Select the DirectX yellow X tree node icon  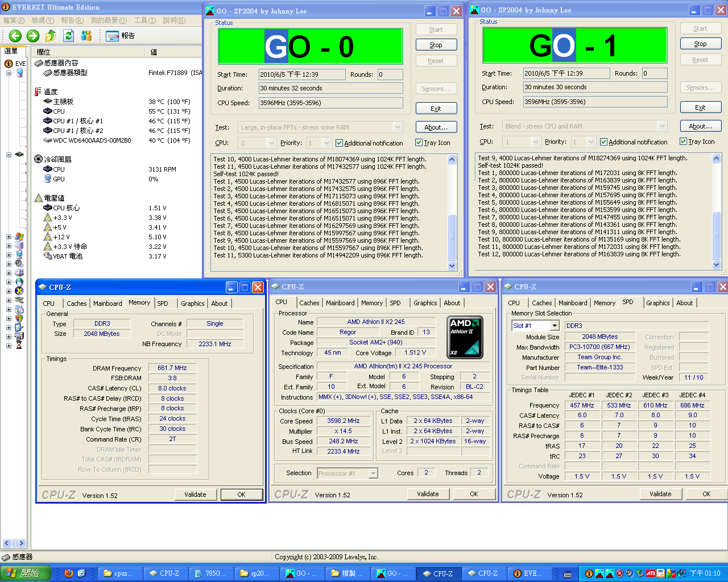click(x=19, y=291)
